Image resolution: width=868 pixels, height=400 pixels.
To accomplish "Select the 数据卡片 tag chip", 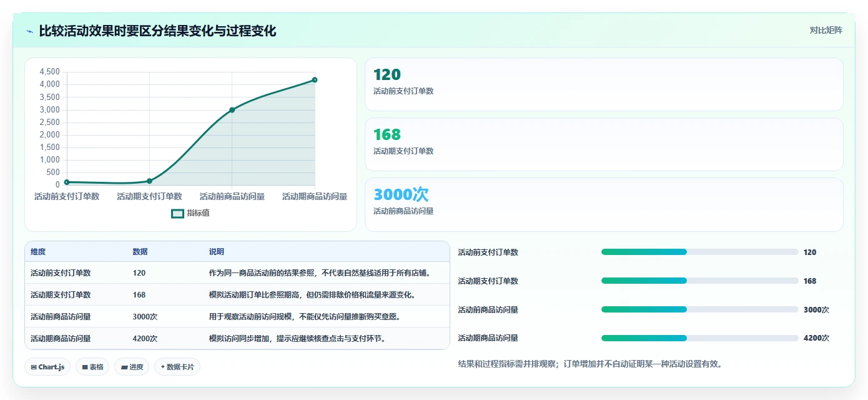I will (177, 367).
